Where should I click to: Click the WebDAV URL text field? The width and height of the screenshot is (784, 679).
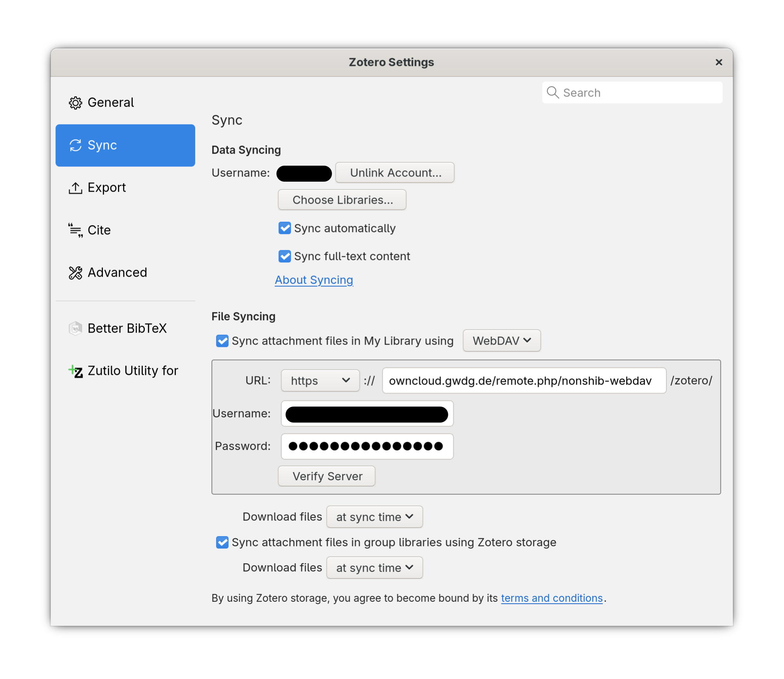coord(524,381)
